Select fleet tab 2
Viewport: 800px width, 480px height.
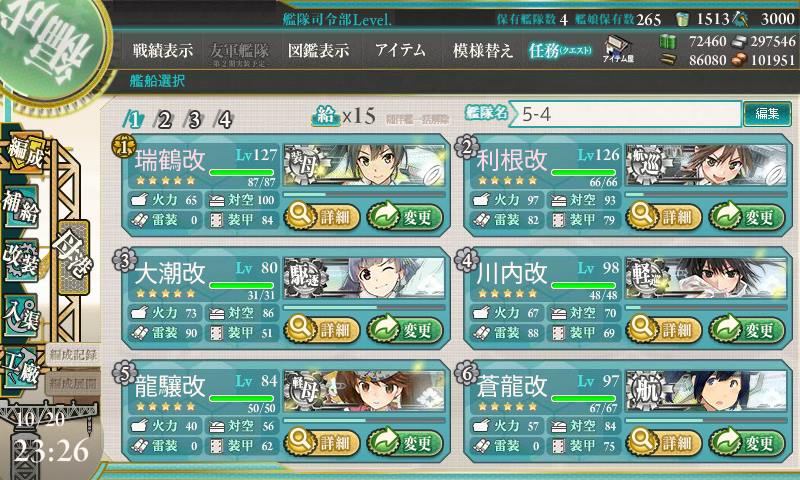pos(164,120)
